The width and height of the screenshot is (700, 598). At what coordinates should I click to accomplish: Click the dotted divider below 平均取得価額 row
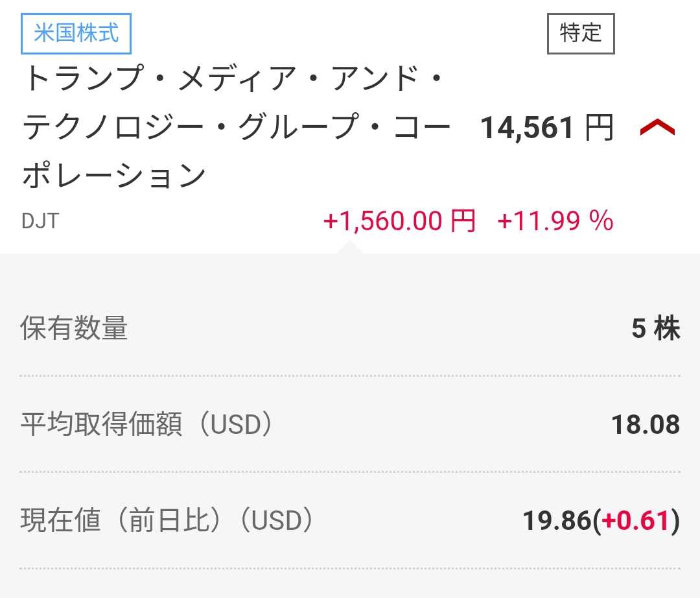[350, 472]
